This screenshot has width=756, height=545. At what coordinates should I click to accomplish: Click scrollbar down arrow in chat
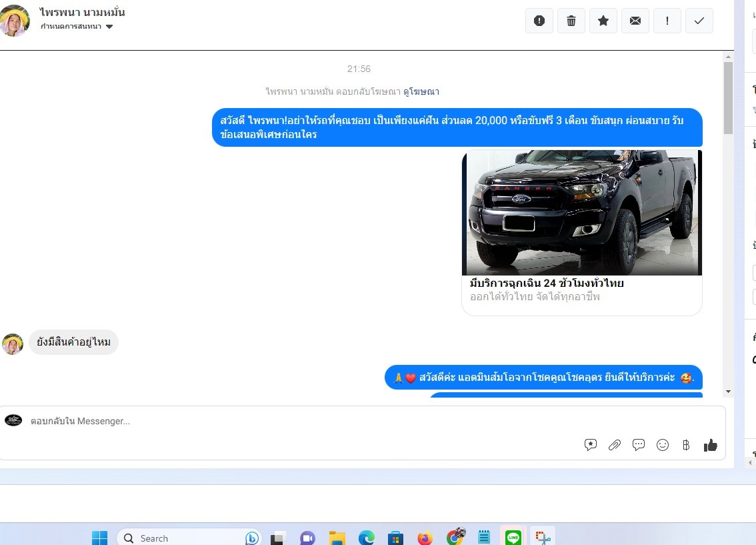click(728, 392)
